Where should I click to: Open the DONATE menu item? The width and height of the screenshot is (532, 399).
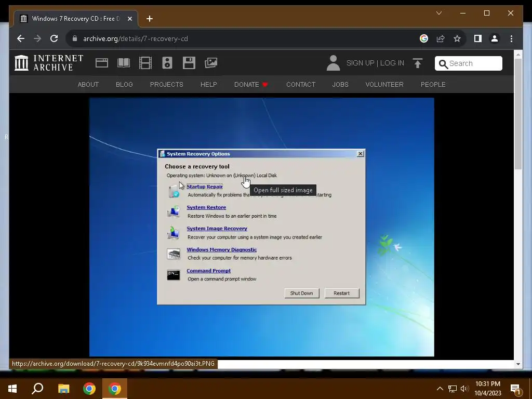[x=251, y=85]
